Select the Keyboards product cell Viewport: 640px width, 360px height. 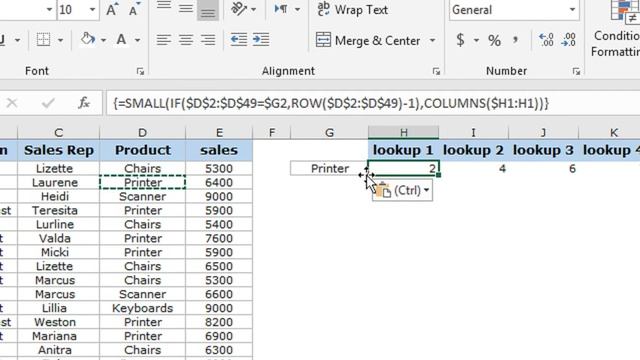142,308
